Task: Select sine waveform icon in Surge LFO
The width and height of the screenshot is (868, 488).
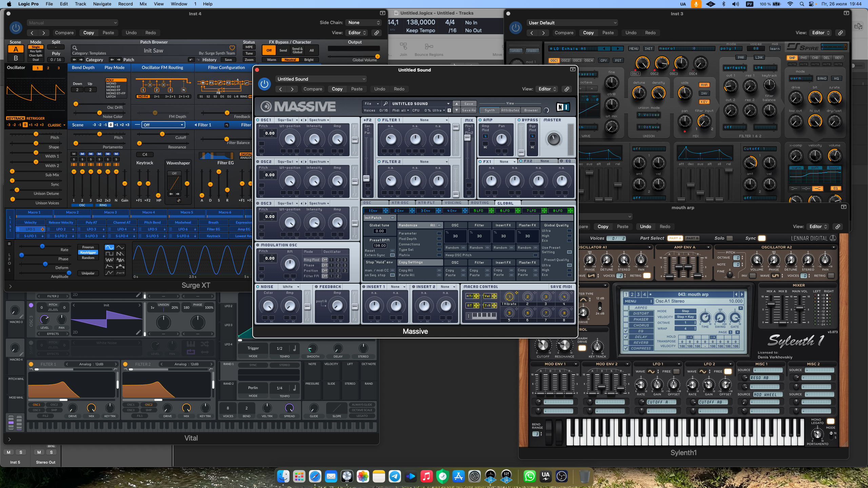Action: 109,247
